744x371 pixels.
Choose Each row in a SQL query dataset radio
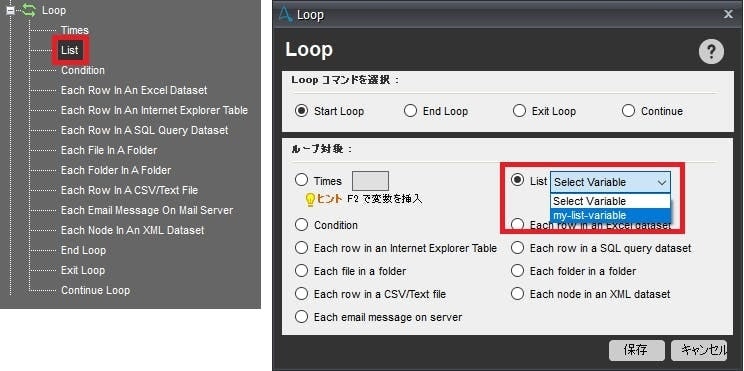tap(517, 248)
